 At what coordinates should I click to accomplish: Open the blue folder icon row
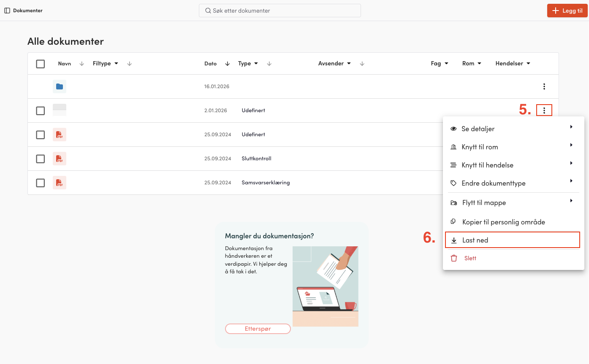[60, 86]
